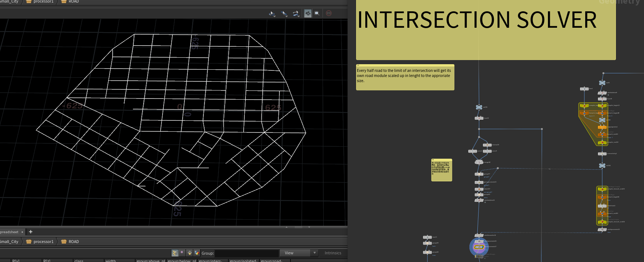Switch to detail attributes icon
This screenshot has height=262, width=644.
tap(197, 253)
